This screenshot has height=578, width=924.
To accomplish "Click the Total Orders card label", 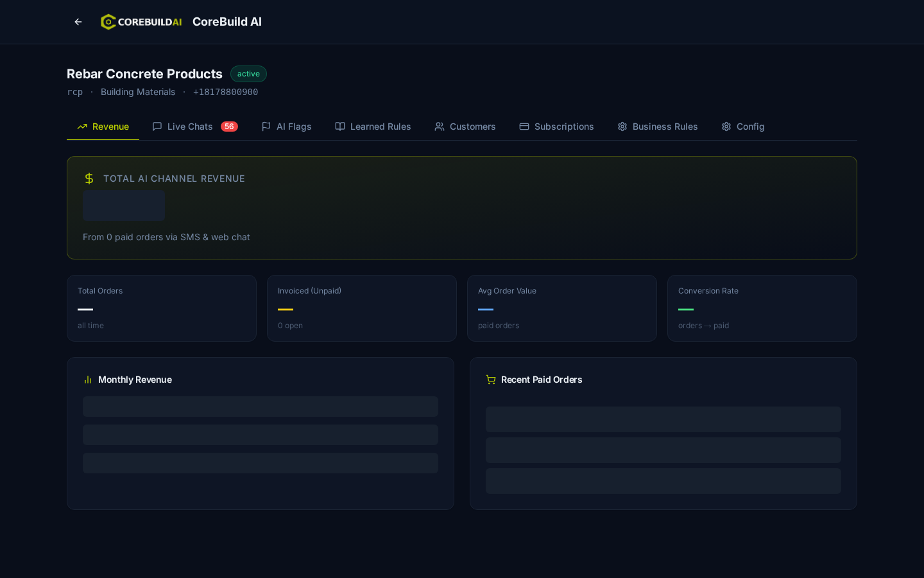I will (100, 291).
